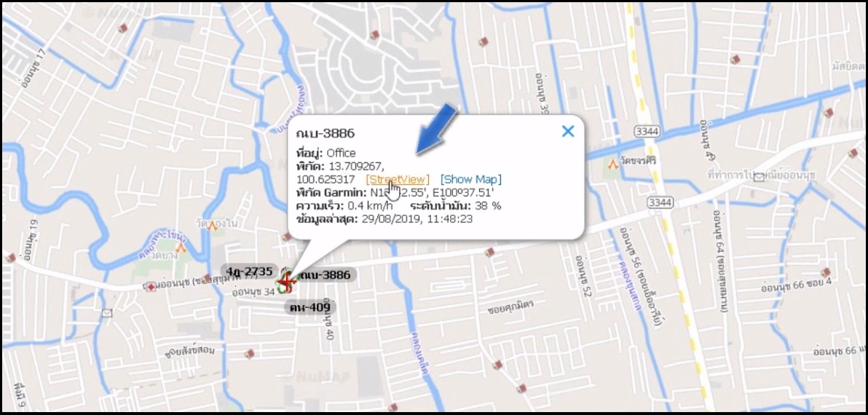Select vehicle label 4ฏ-2735 on map
Screen dimensions: 868x415
(249, 271)
